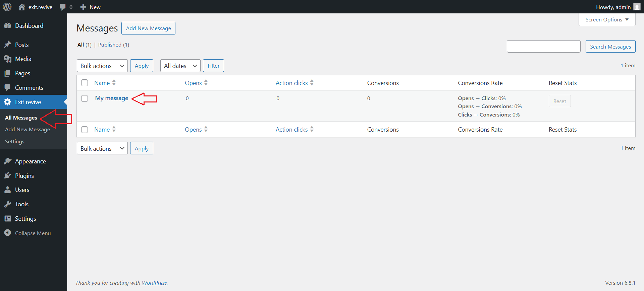Open the top Bulk actions dropdown
Screen dimensions: 644x291
coord(102,66)
